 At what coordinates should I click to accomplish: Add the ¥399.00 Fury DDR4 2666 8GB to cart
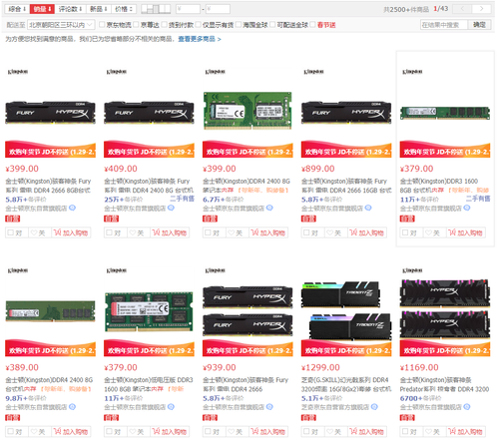point(71,232)
